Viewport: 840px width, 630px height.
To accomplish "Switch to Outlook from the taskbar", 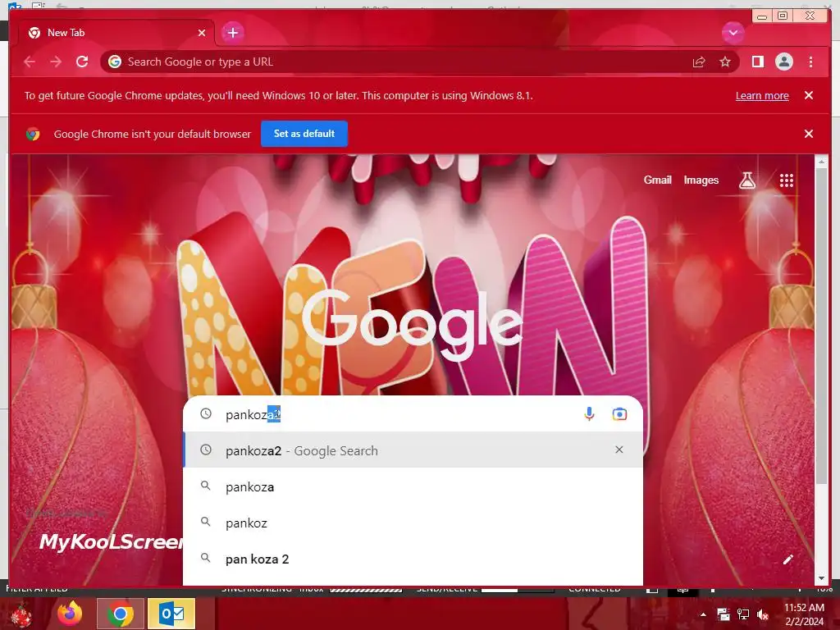I will 171,614.
